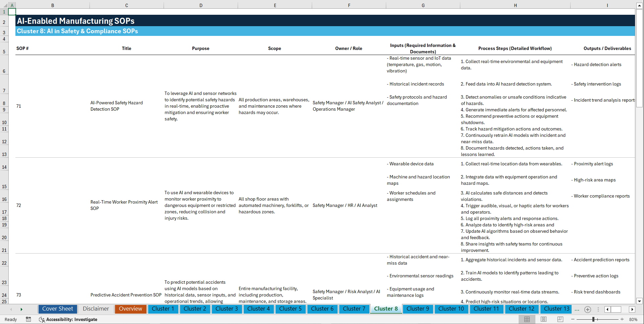Click the macro recording icon in status bar
644x324 pixels.
(x=28, y=319)
